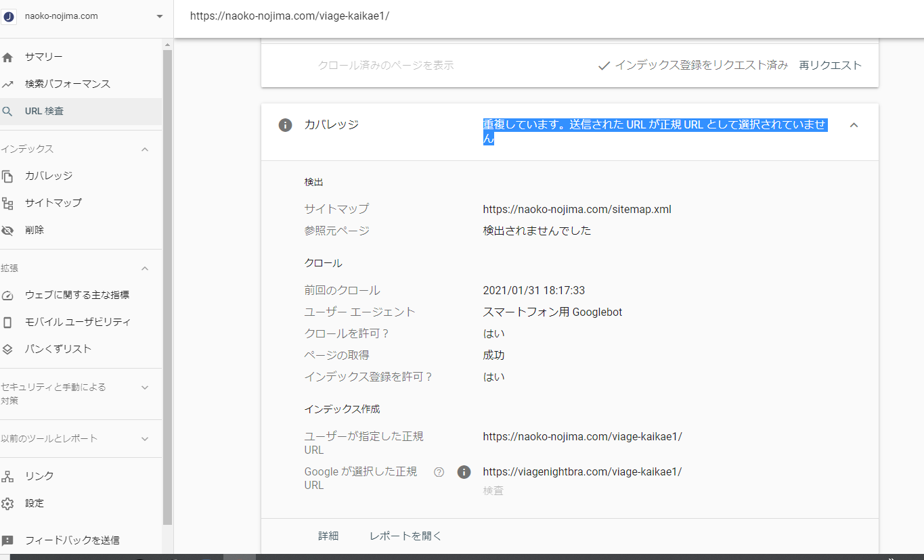Click the checkmark icon by インデックス登録をリクエスト済み

coord(604,66)
